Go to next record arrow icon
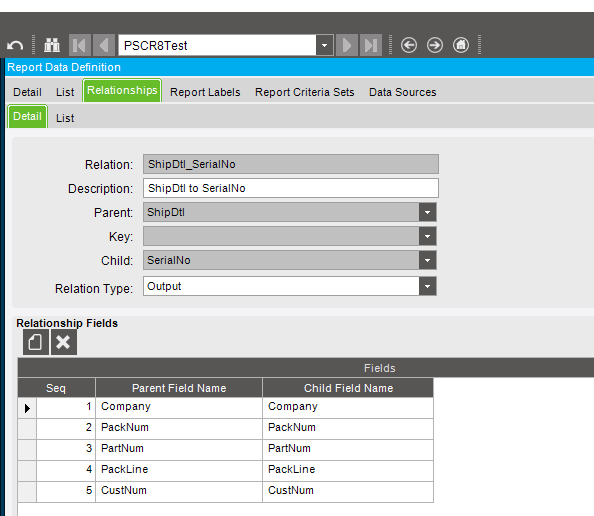The height and width of the screenshot is (516, 594). pyautogui.click(x=347, y=45)
